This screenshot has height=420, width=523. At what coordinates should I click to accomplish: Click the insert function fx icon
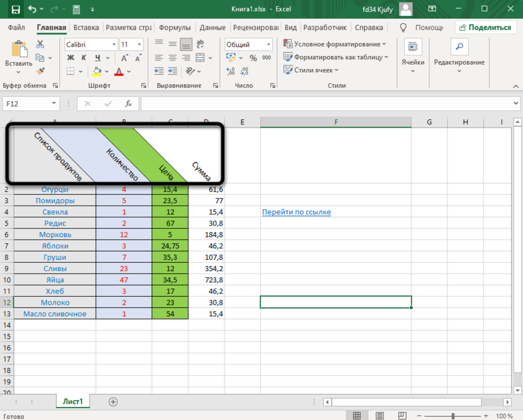pos(128,104)
